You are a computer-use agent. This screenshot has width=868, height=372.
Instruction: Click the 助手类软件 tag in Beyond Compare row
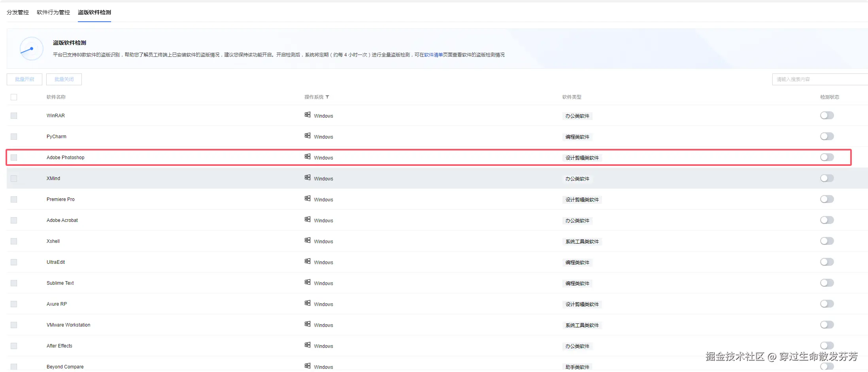[577, 367]
